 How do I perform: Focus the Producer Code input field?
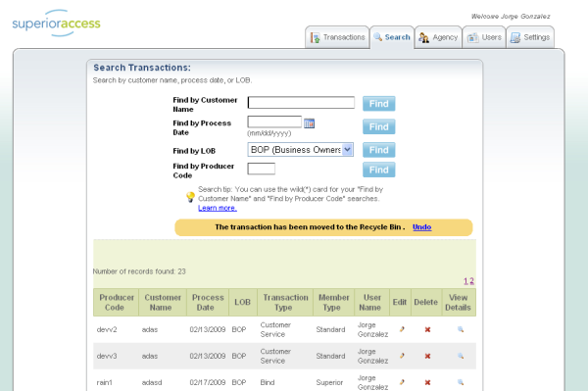click(262, 169)
